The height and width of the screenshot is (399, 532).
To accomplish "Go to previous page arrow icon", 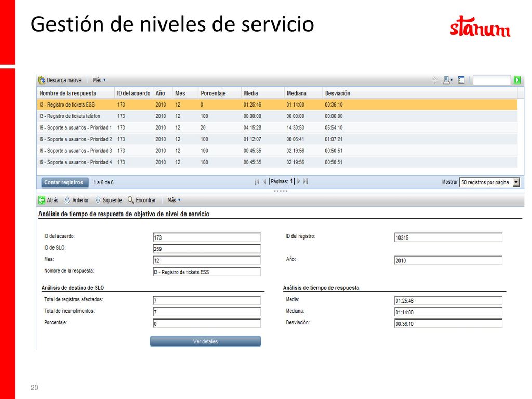I will coord(264,181).
